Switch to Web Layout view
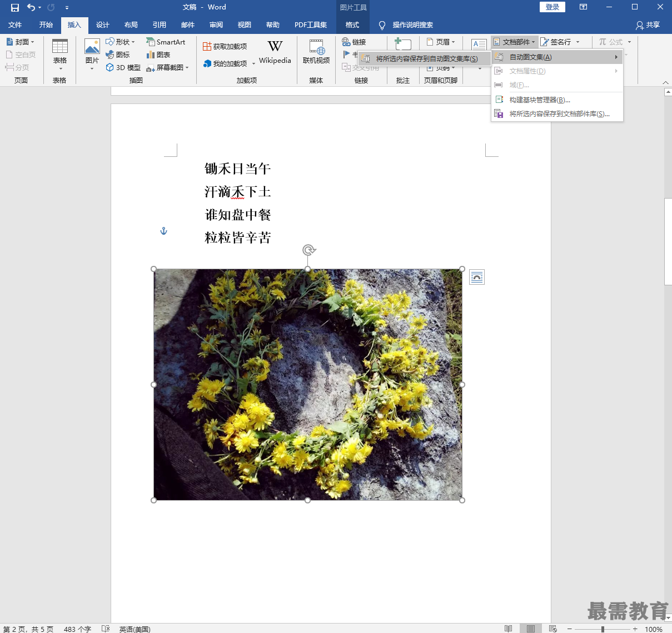Screen dimensions: 672x633 552,629
